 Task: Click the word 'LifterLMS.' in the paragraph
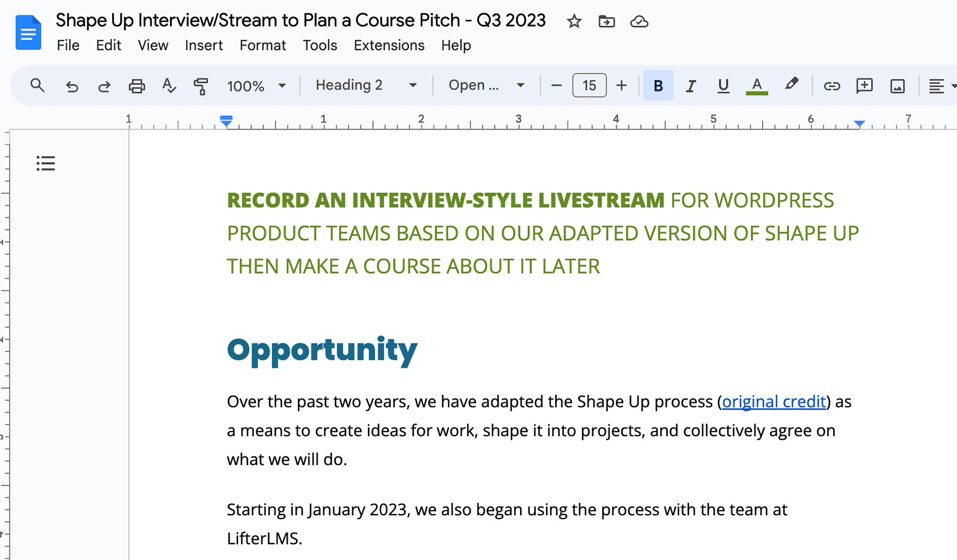click(265, 538)
